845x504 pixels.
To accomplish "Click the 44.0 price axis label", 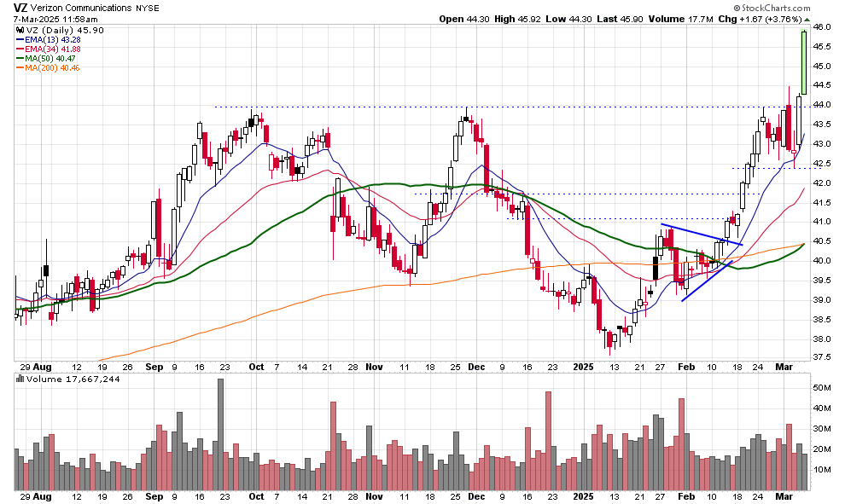I will point(822,104).
